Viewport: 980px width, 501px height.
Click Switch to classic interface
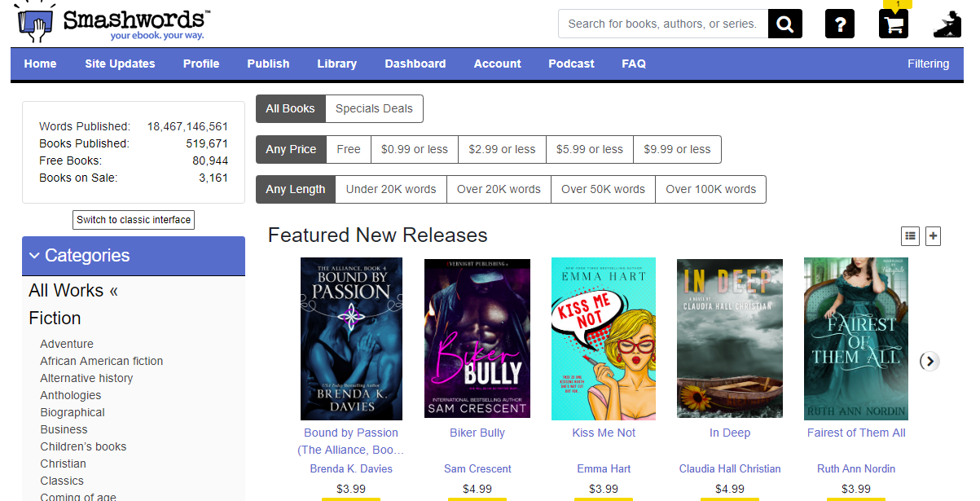(133, 219)
